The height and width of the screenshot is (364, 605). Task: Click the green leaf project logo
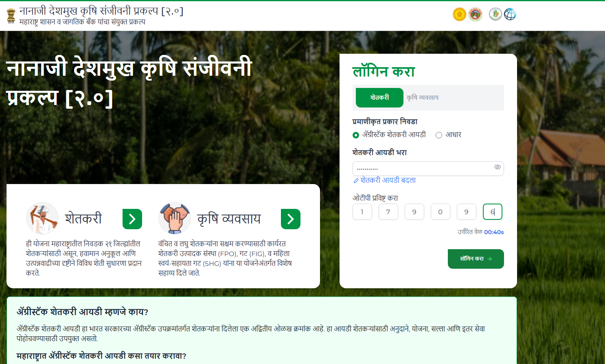(495, 14)
